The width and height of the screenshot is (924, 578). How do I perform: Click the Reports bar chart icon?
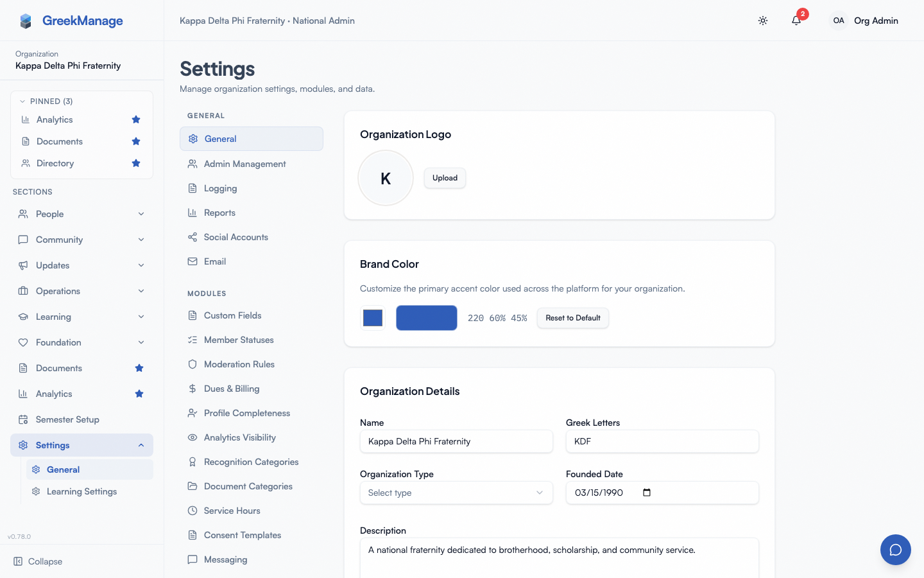click(193, 213)
